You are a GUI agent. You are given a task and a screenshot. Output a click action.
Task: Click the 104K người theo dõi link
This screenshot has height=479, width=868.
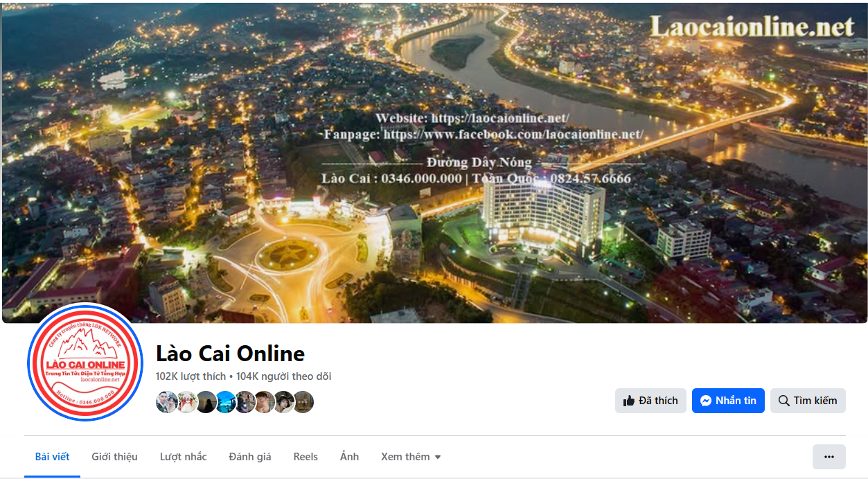point(283,376)
